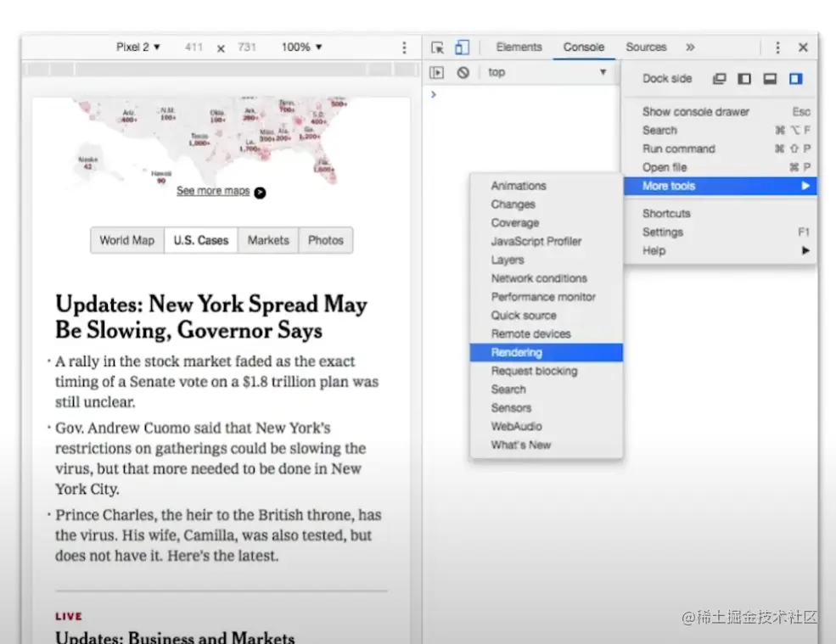Click the Photos button

[x=326, y=240]
